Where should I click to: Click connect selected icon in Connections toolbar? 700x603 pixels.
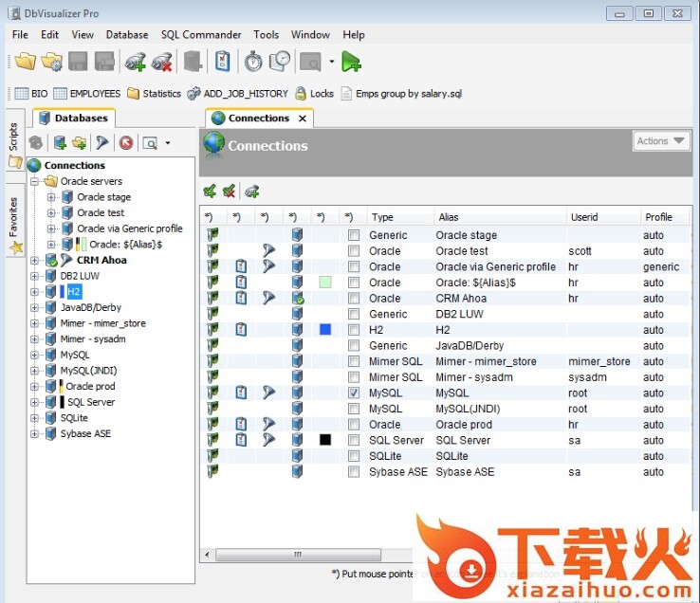tap(252, 192)
